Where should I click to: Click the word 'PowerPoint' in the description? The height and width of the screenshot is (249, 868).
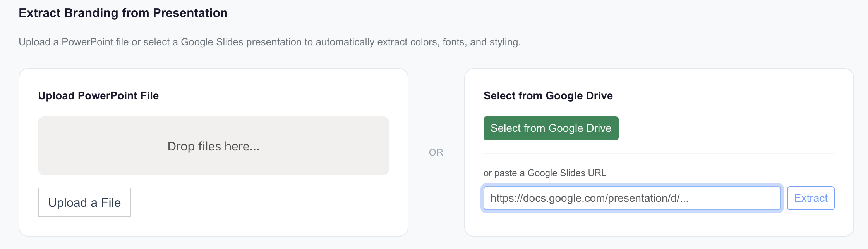tap(95, 42)
